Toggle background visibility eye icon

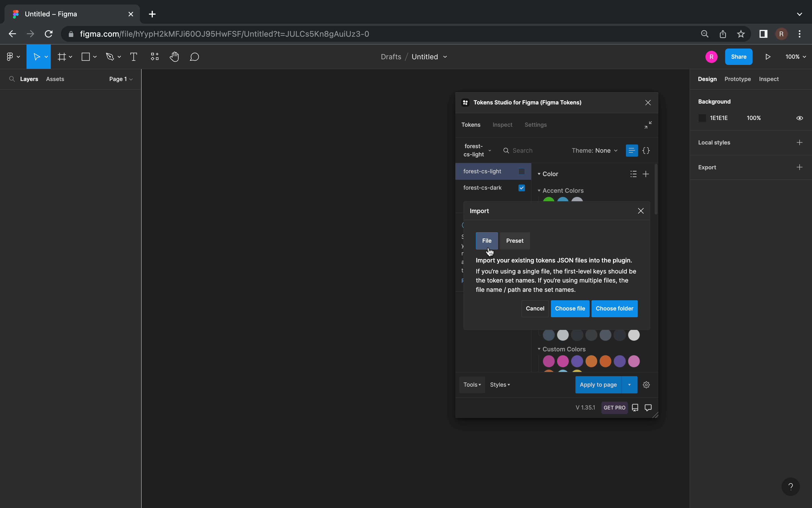click(x=800, y=118)
